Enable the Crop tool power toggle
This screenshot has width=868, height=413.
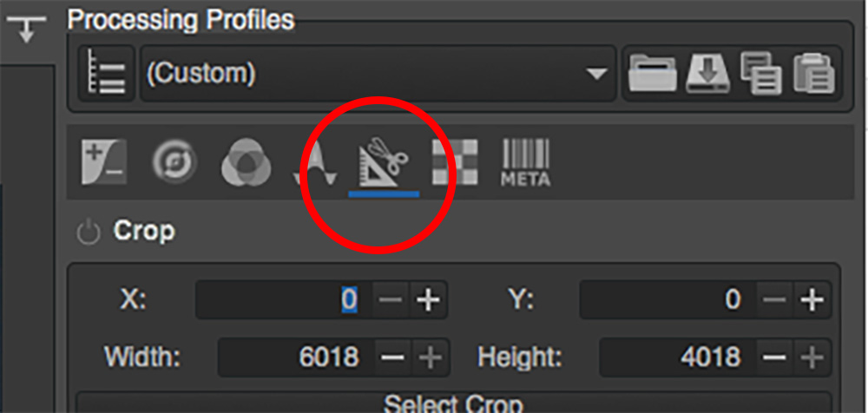coord(89,233)
